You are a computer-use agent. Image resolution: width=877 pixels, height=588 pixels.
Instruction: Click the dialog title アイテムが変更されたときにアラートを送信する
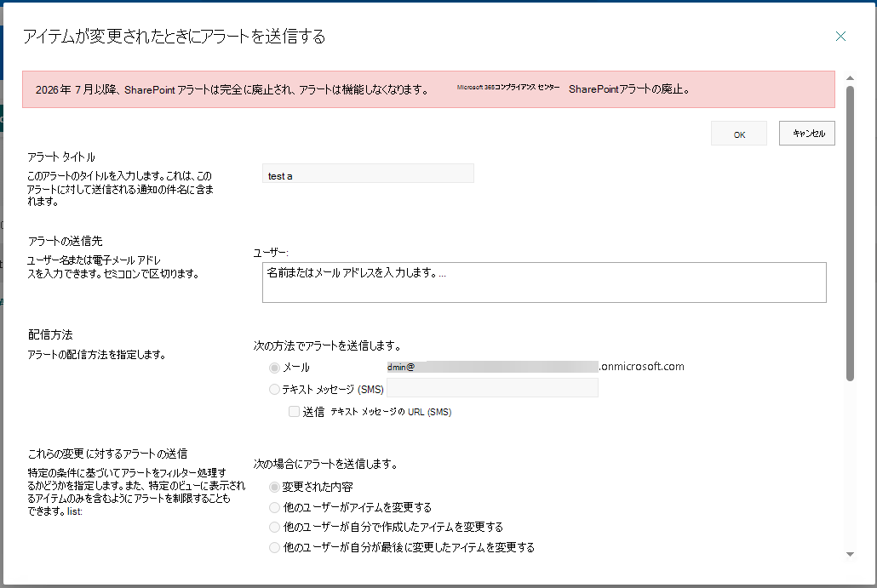174,37
